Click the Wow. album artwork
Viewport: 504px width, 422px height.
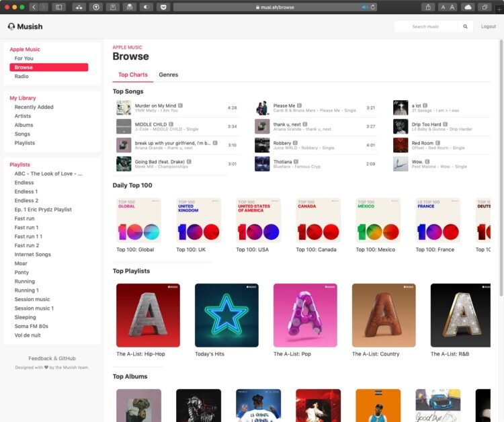[401, 164]
